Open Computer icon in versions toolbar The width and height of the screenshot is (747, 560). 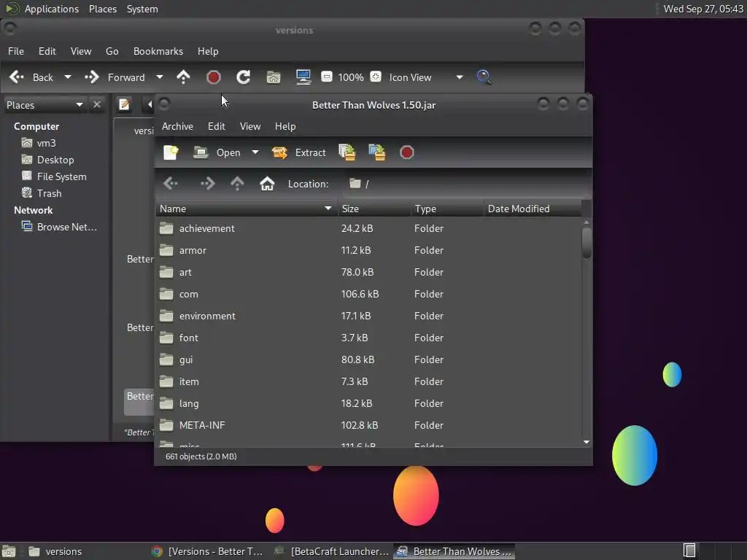(303, 77)
